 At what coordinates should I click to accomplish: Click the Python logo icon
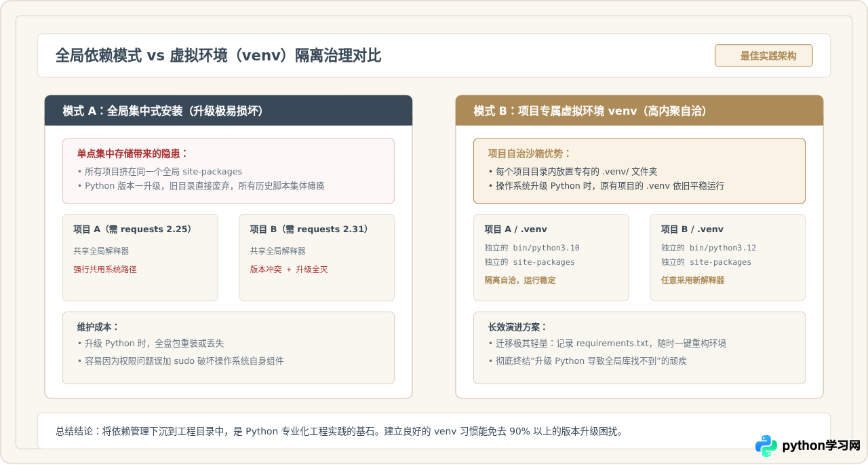[766, 446]
